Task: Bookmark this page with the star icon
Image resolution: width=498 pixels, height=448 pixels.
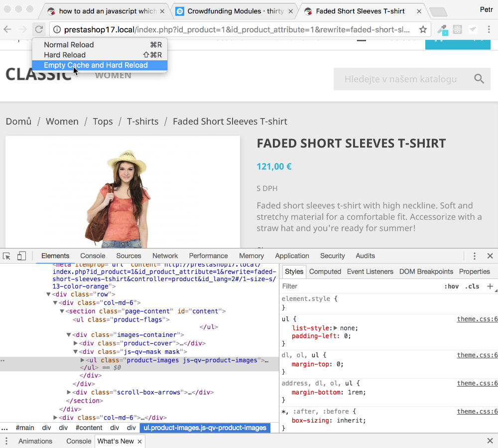Action: (423, 29)
